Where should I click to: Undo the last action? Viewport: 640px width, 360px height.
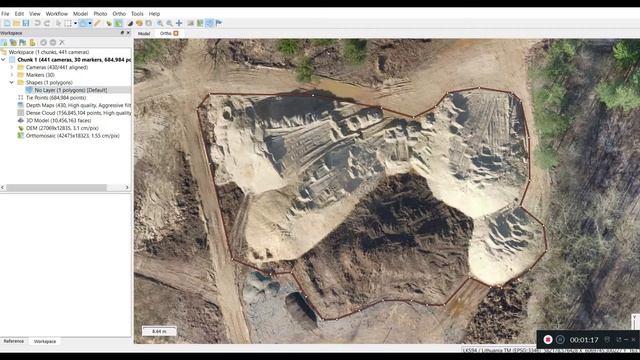coord(37,23)
